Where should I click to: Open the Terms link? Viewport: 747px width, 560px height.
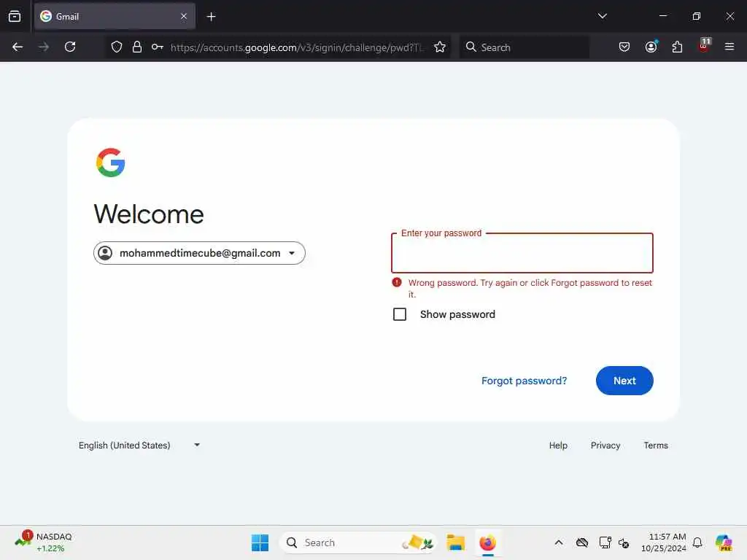(x=656, y=446)
